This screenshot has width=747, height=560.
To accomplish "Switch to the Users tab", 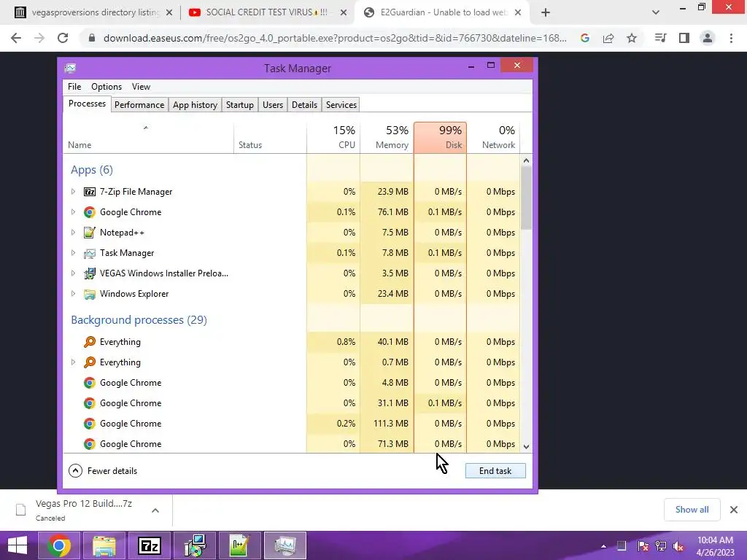I will (x=273, y=105).
